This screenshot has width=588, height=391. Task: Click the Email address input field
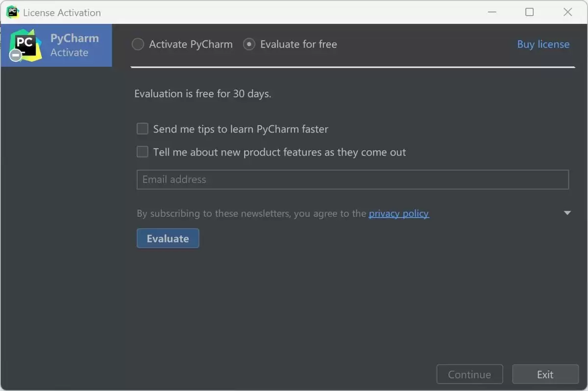[x=353, y=180]
